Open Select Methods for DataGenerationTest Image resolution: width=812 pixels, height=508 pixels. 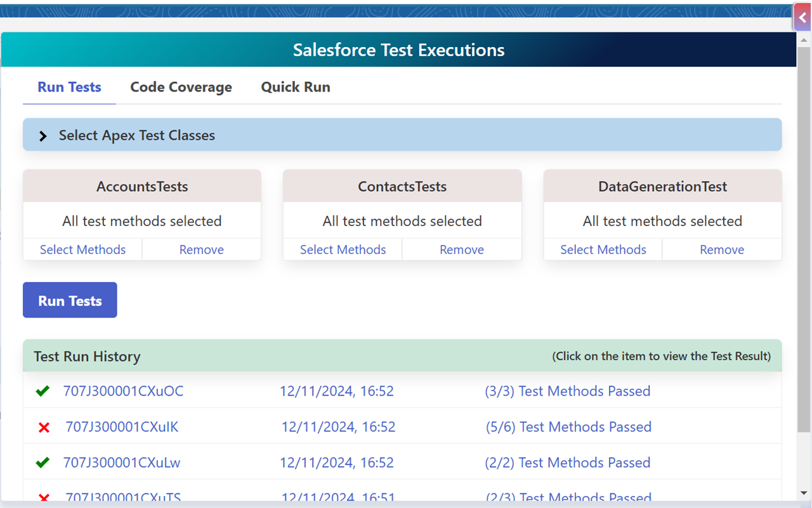(602, 250)
